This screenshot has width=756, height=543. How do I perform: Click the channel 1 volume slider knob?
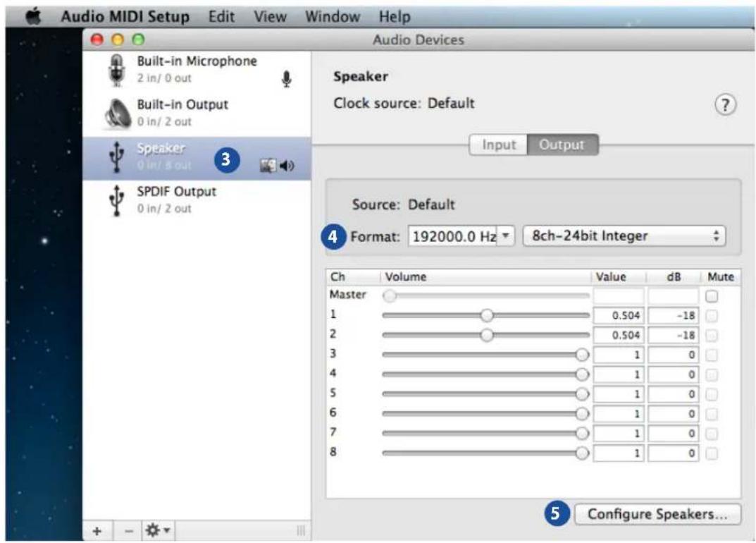coord(487,316)
